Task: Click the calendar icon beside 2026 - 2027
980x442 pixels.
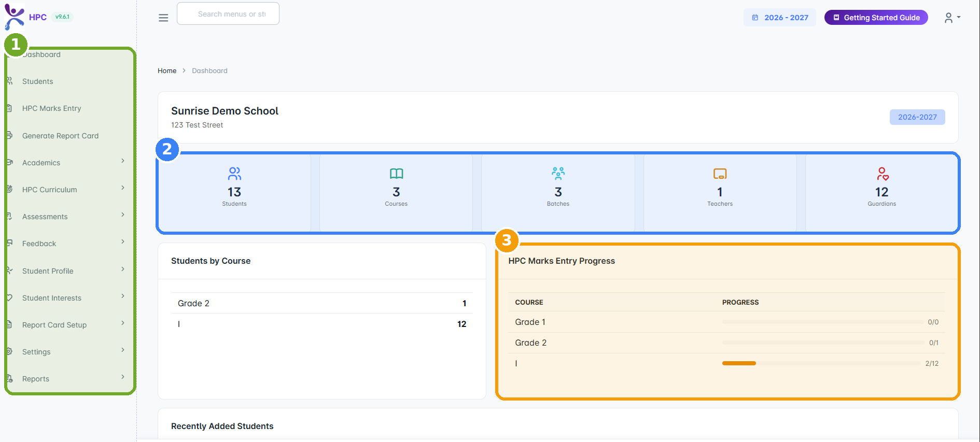Action: click(755, 18)
